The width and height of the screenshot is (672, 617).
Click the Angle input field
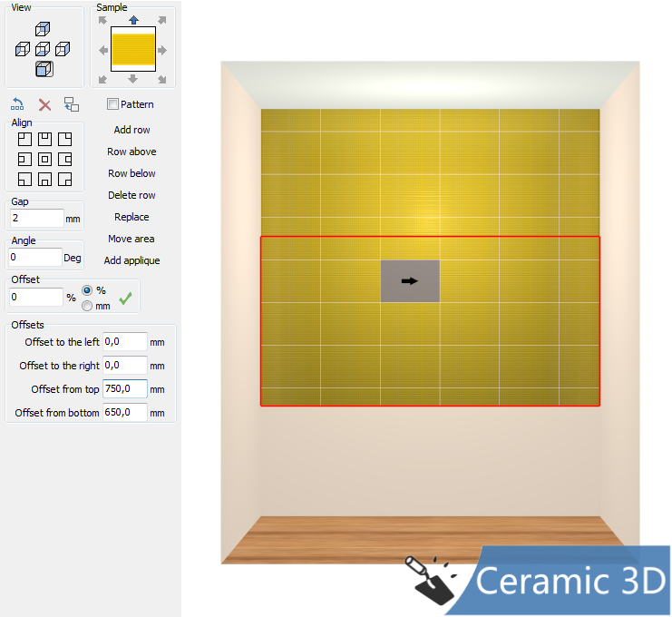coord(35,258)
